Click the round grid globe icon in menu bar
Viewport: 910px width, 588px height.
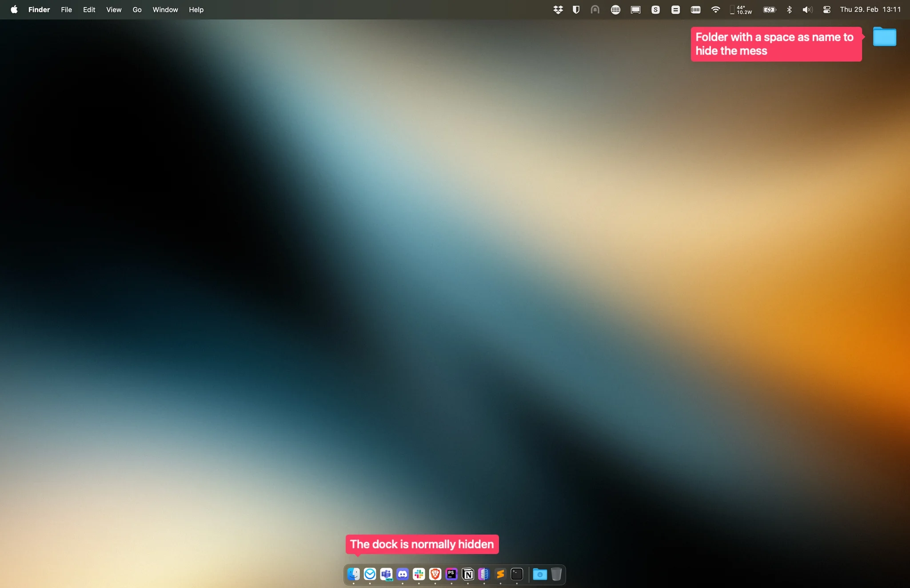click(615, 10)
